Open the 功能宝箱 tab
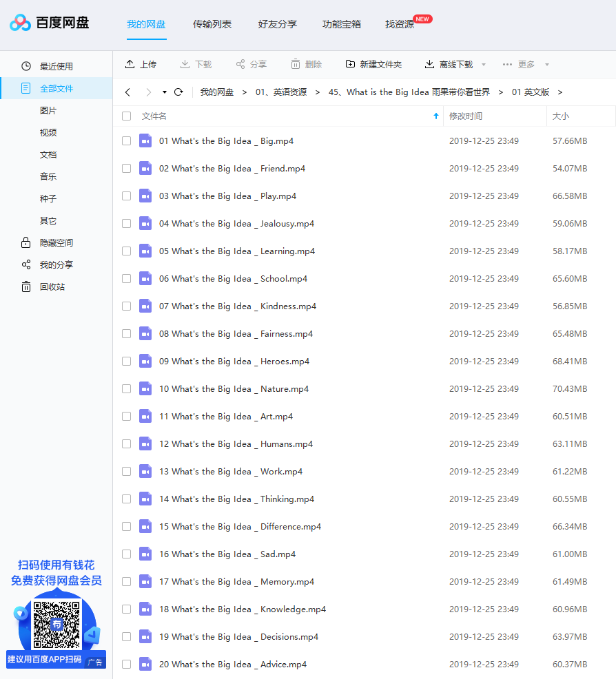This screenshot has height=679, width=616. 342,23
